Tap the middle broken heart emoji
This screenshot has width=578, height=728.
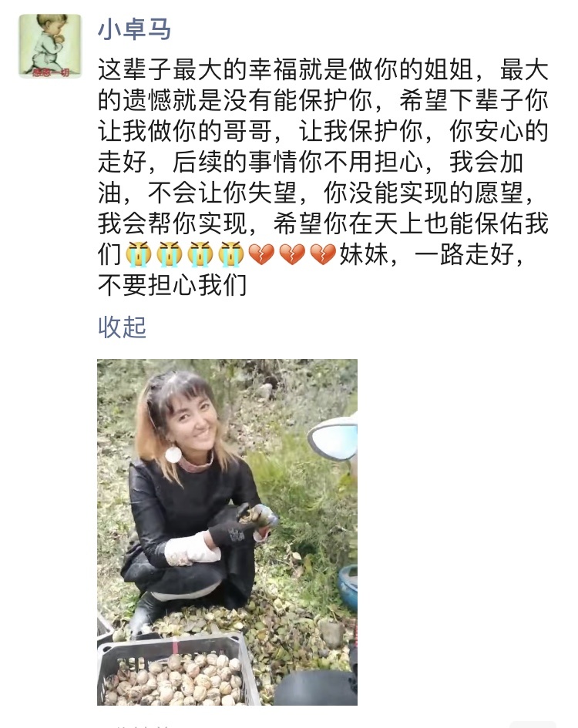point(292,254)
